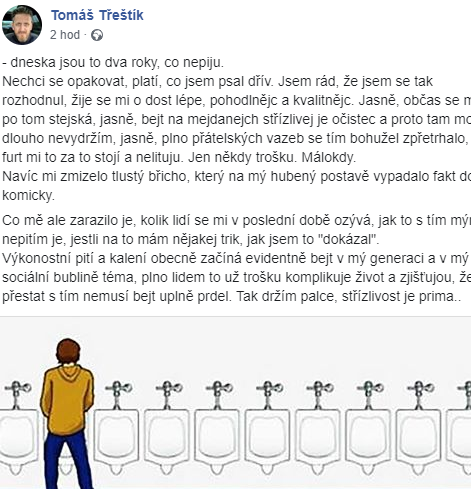Click the closing words "střízlivost je prima.."

402,296
